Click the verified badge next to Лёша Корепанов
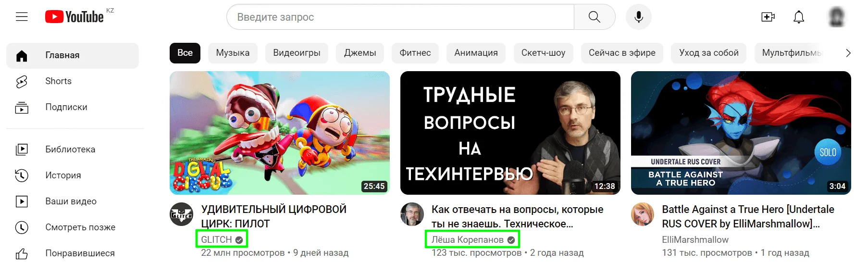Image resolution: width=868 pixels, height=275 pixels. [511, 240]
